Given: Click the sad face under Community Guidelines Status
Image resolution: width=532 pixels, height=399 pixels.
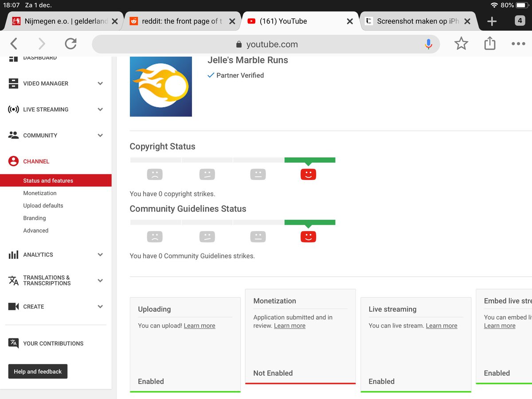Looking at the screenshot, I should [155, 237].
